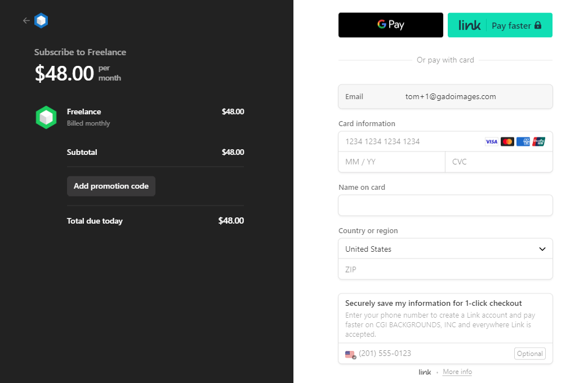
Task: Select the Name on card field
Action: pyautogui.click(x=445, y=206)
